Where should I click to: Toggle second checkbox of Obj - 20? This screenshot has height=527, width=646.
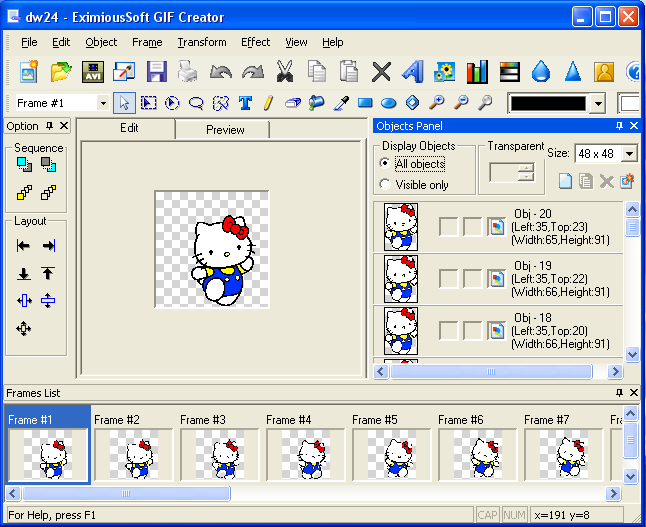pyautogui.click(x=473, y=227)
